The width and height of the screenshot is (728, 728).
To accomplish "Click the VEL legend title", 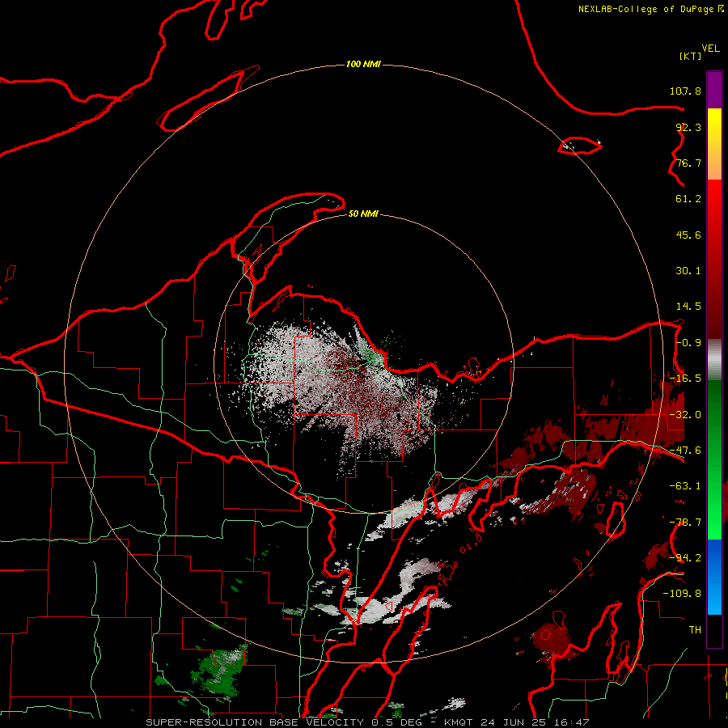I will point(711,49).
